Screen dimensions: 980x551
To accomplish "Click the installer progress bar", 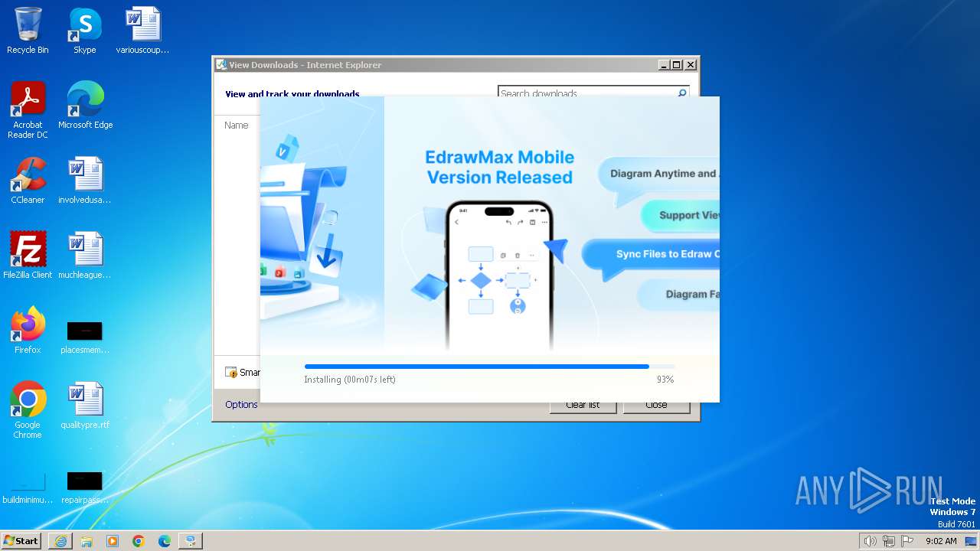I will pyautogui.click(x=489, y=367).
